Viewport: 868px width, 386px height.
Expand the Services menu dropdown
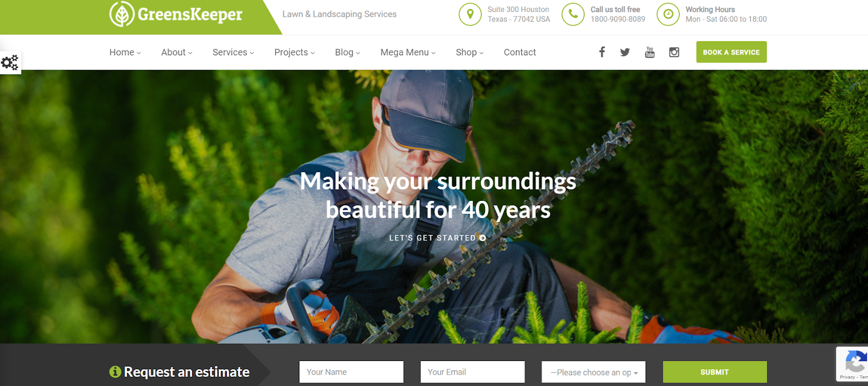tap(233, 52)
